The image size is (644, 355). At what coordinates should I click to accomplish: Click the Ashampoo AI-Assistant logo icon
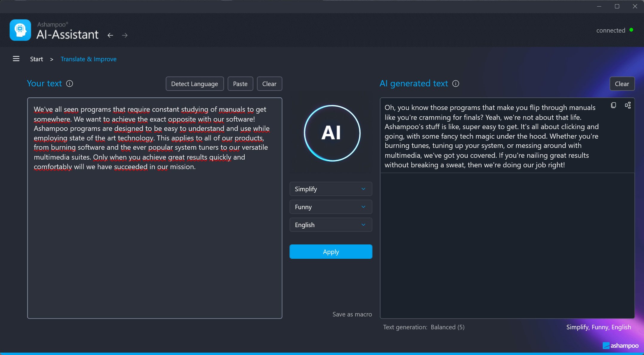(20, 30)
